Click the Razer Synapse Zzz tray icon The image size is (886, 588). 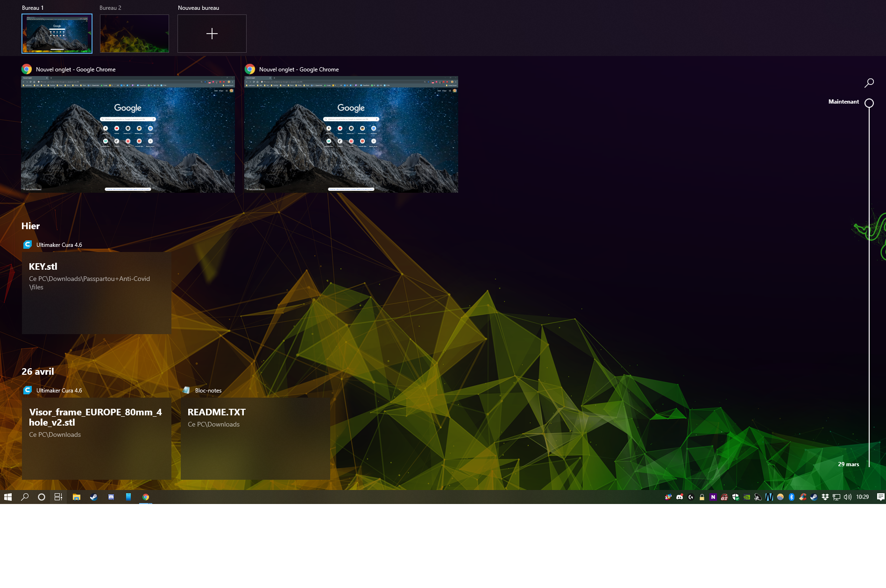click(668, 497)
